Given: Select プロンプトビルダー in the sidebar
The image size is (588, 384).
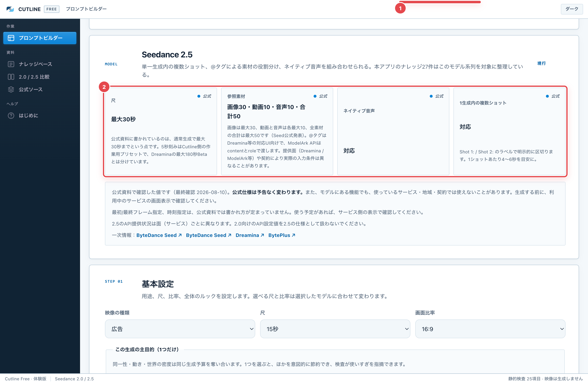Looking at the screenshot, I should [x=40, y=38].
